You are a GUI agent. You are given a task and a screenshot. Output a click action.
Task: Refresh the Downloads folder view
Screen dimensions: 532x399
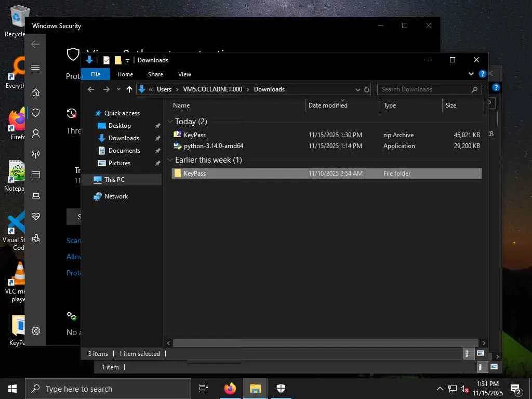367,89
